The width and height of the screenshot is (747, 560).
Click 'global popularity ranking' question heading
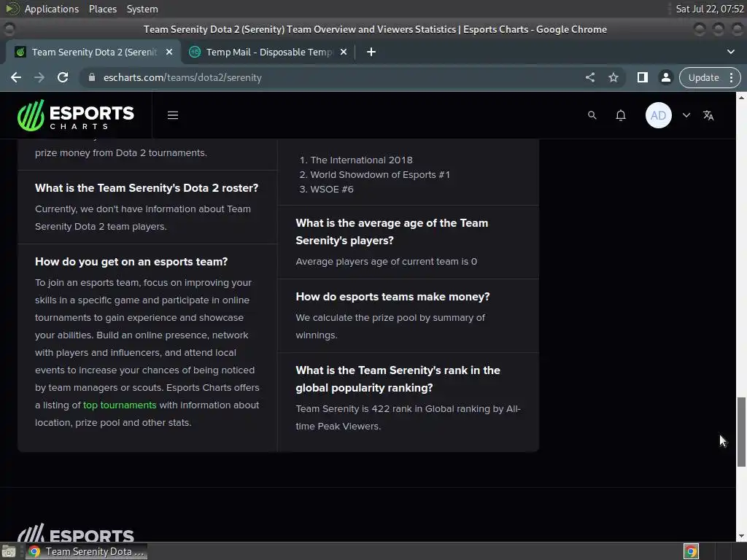[x=398, y=378]
